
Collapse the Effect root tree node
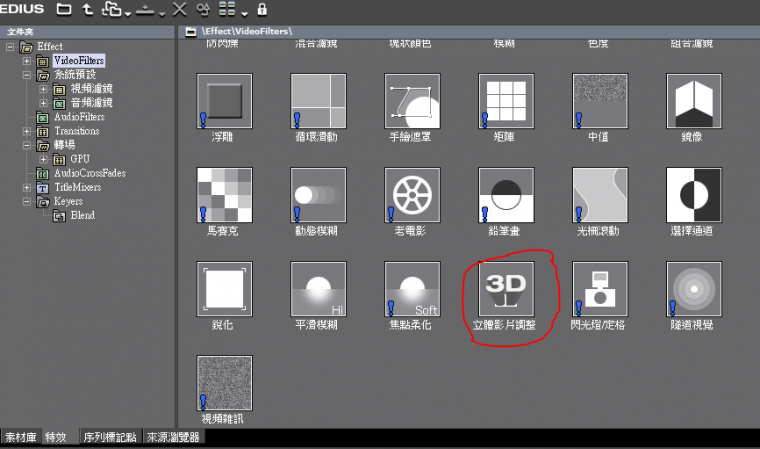[x=10, y=47]
